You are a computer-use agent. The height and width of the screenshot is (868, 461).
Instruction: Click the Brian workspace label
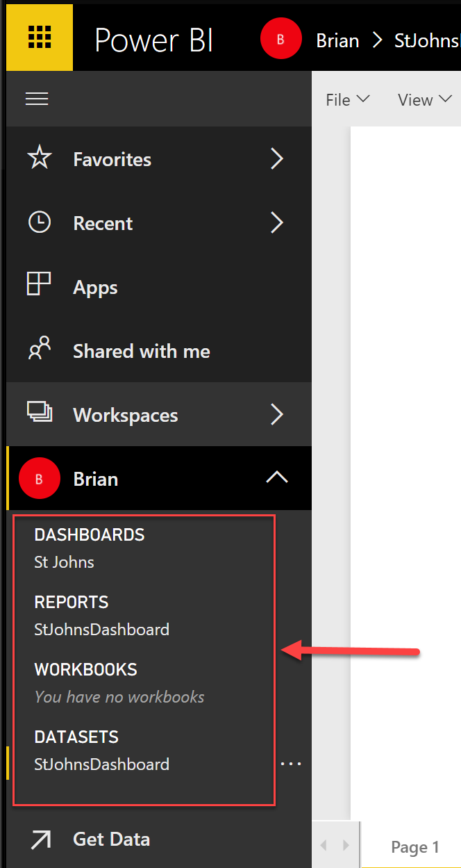[96, 479]
